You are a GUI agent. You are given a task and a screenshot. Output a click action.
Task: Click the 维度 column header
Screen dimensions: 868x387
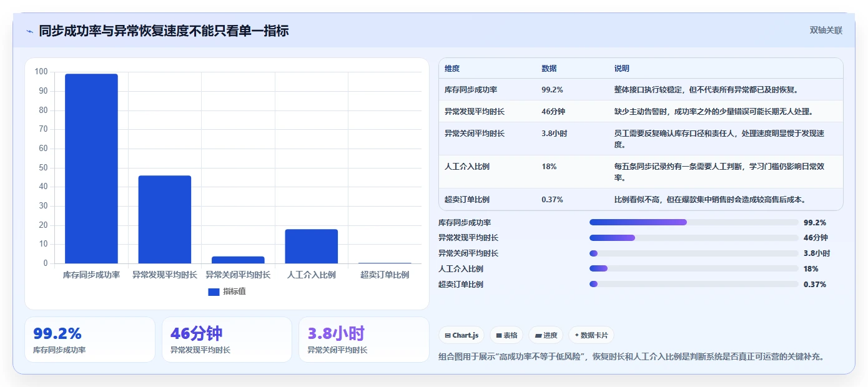point(452,69)
